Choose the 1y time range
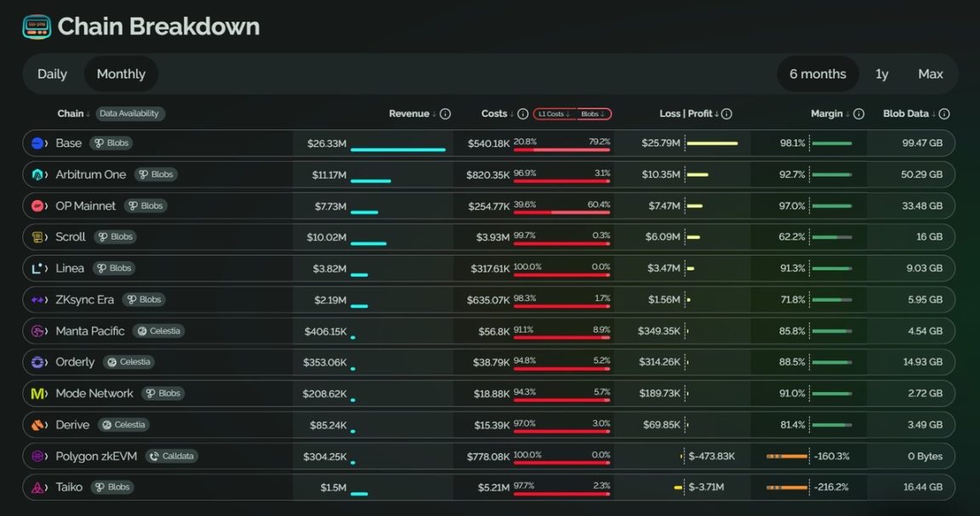Viewport: 980px width, 516px height. [x=881, y=74]
